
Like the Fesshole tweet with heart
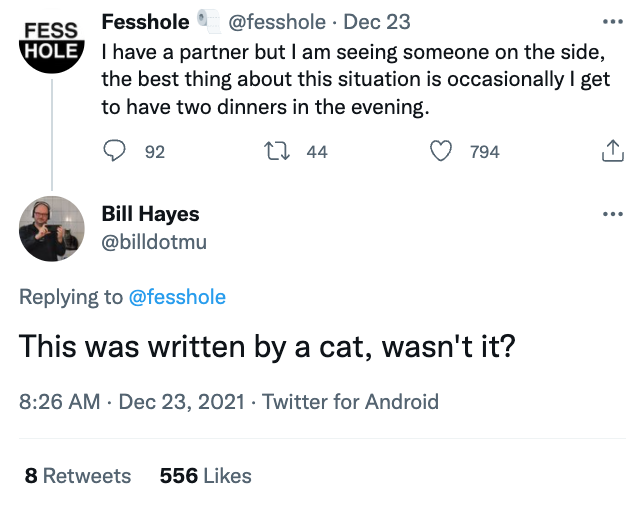(441, 151)
